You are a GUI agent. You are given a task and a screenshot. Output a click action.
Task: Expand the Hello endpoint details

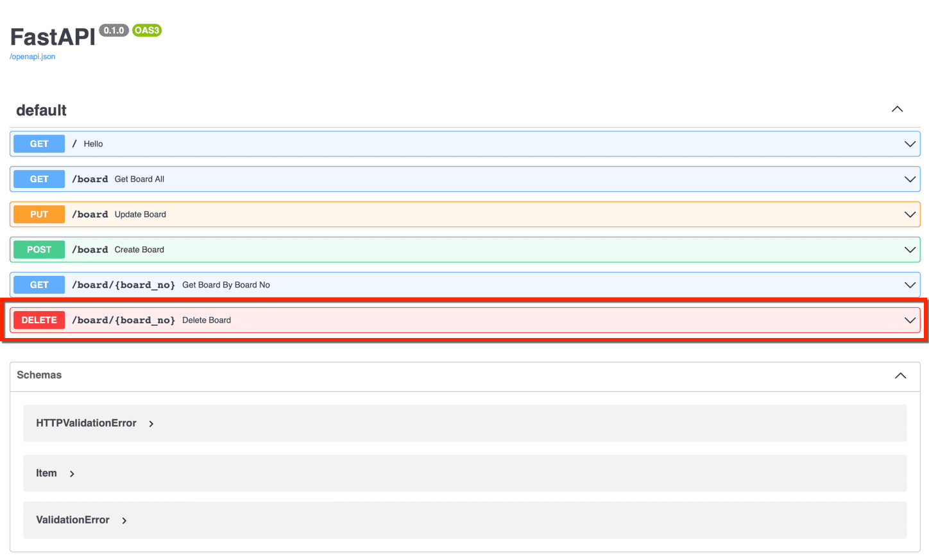[x=910, y=144]
